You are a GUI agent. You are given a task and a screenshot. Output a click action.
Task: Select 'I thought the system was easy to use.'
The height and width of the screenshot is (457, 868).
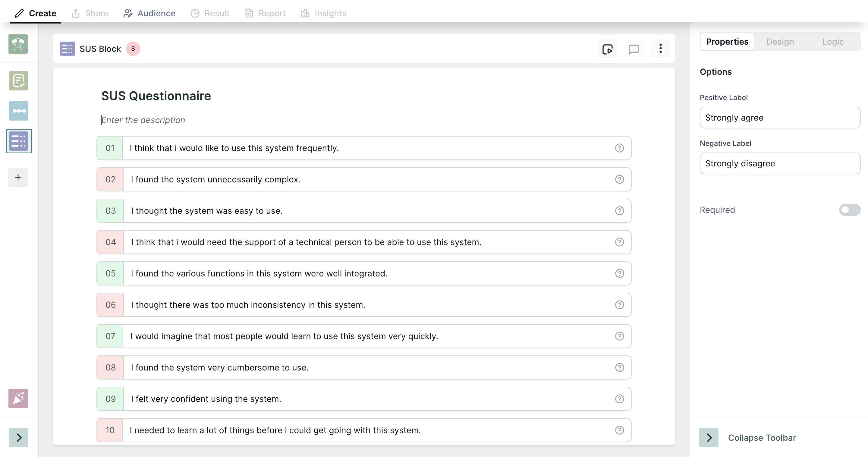pyautogui.click(x=206, y=211)
